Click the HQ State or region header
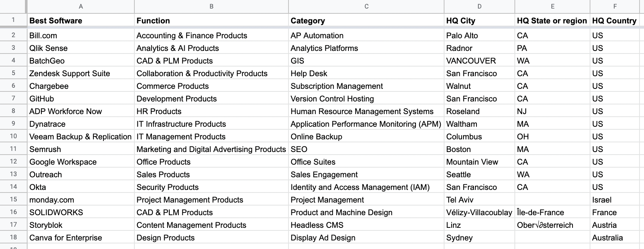Screen dimensions: 644x249 552,20
